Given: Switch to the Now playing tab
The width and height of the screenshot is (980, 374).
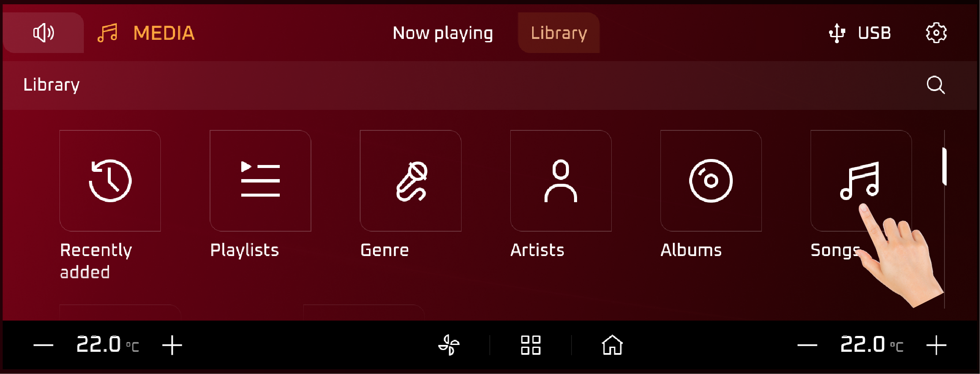Looking at the screenshot, I should (443, 33).
